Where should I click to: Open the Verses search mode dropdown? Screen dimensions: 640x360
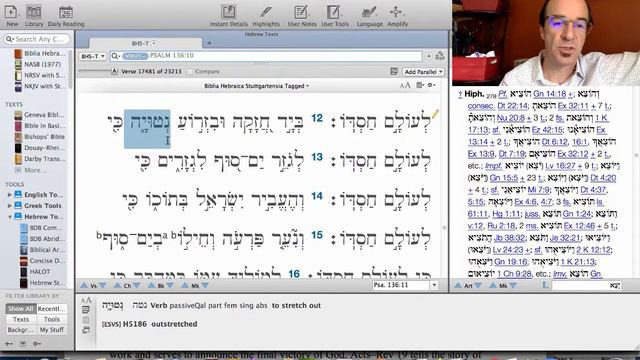click(x=135, y=56)
